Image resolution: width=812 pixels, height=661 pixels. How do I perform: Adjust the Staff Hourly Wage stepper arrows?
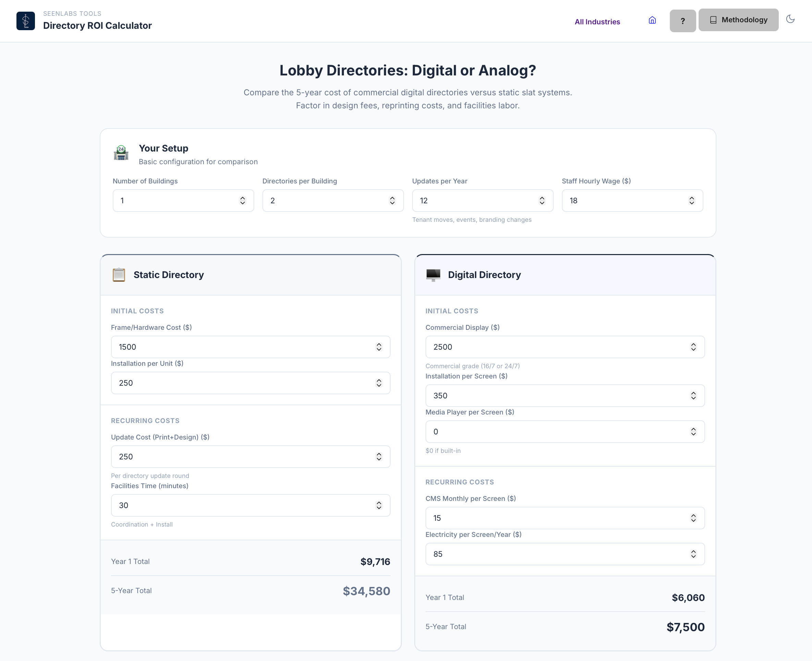tap(691, 201)
